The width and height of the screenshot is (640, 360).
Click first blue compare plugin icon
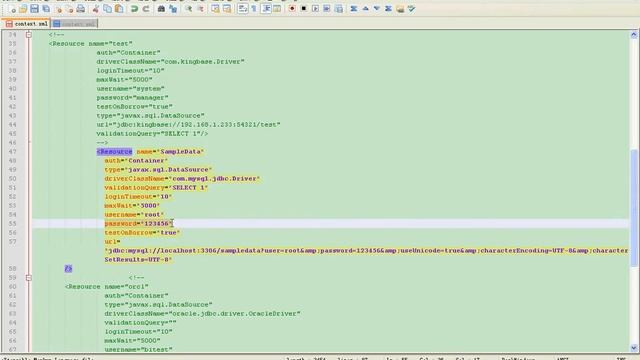tap(354, 9)
